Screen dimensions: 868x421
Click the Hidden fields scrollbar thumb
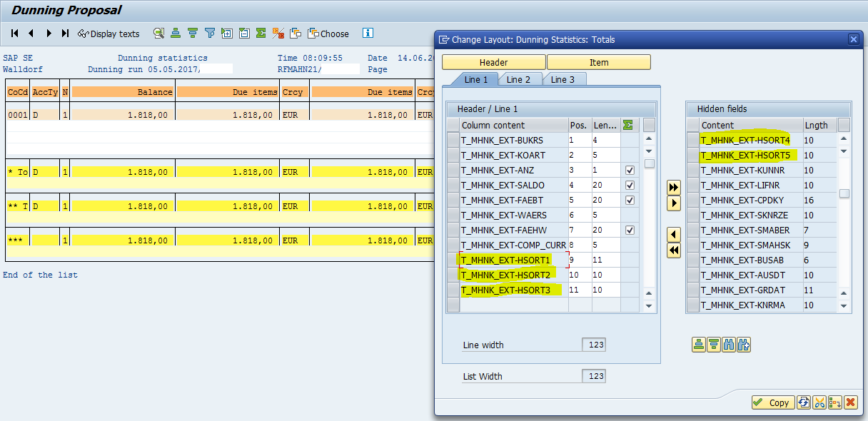[x=844, y=193]
